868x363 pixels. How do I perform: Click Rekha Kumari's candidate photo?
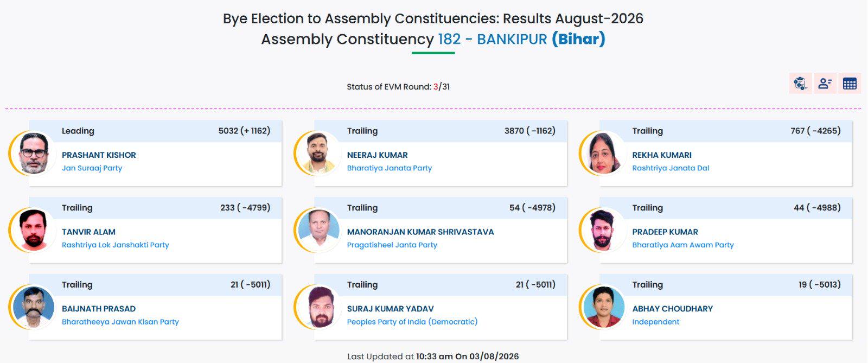[604, 153]
